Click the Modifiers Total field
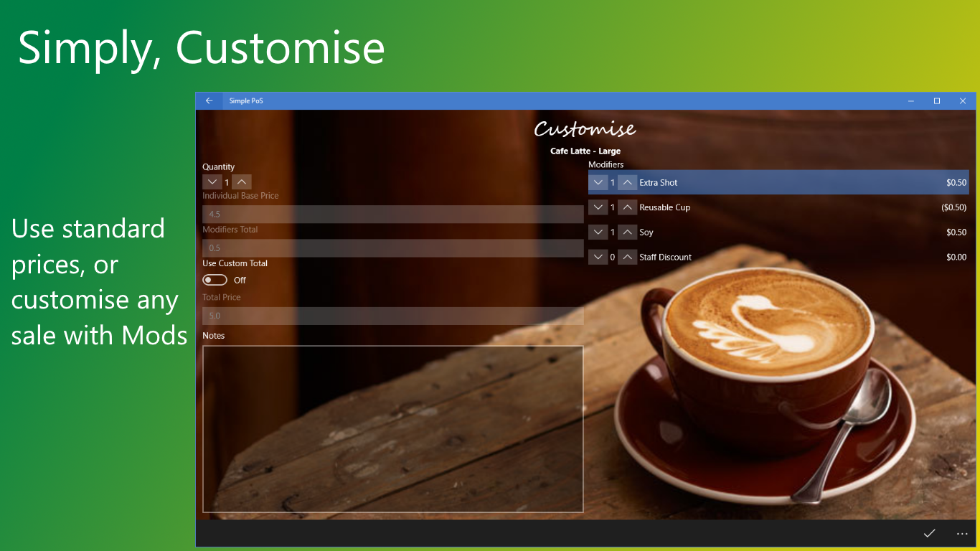Image resolution: width=980 pixels, height=551 pixels. (x=392, y=248)
